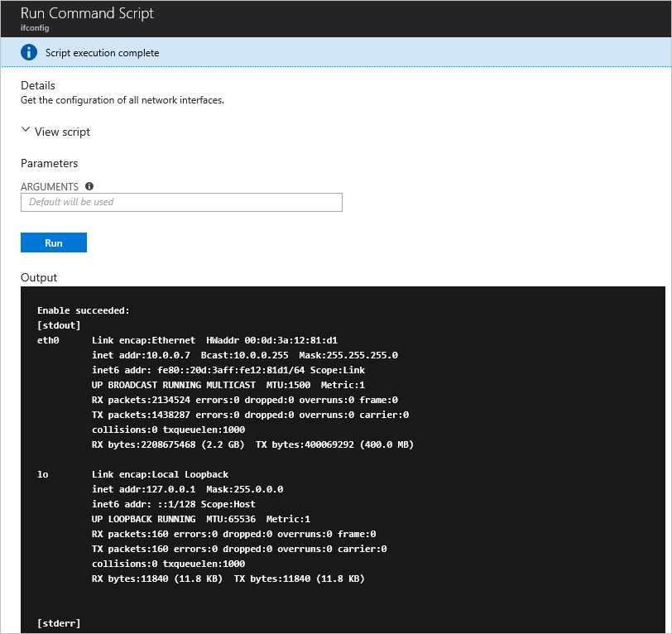Click the ifconfig script name under the title
Image resolution: width=672 pixels, height=634 pixels.
tap(34, 27)
